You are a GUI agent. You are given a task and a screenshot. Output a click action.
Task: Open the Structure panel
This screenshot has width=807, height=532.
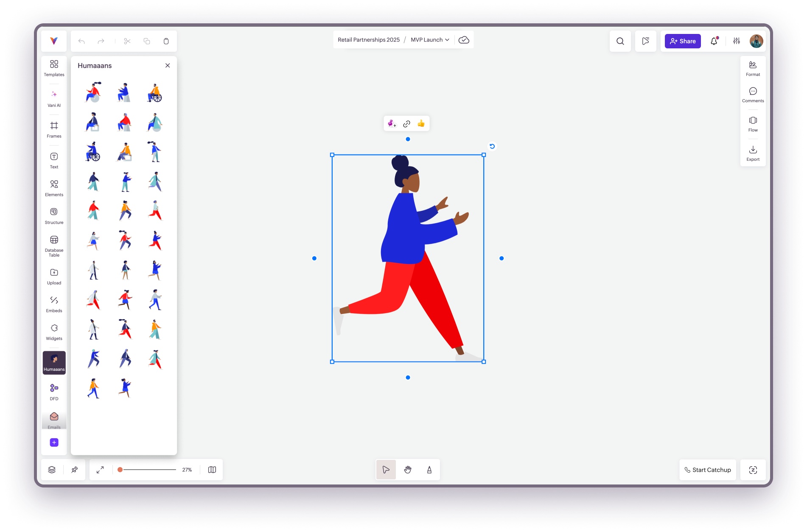[x=54, y=216]
